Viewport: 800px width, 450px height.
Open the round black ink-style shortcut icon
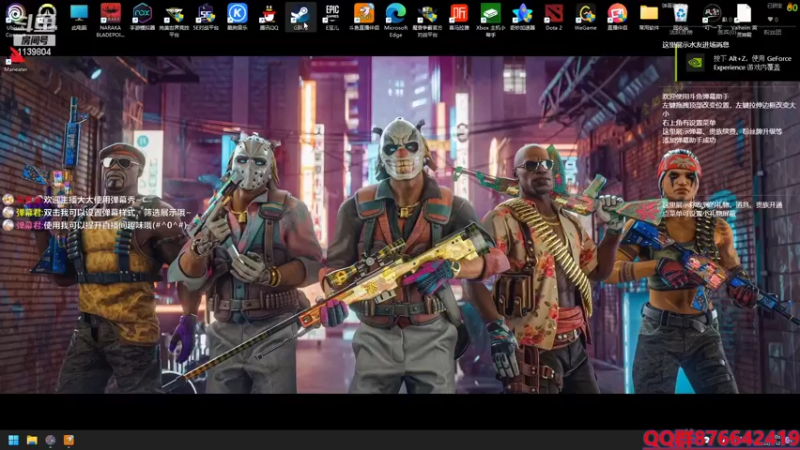712,17
